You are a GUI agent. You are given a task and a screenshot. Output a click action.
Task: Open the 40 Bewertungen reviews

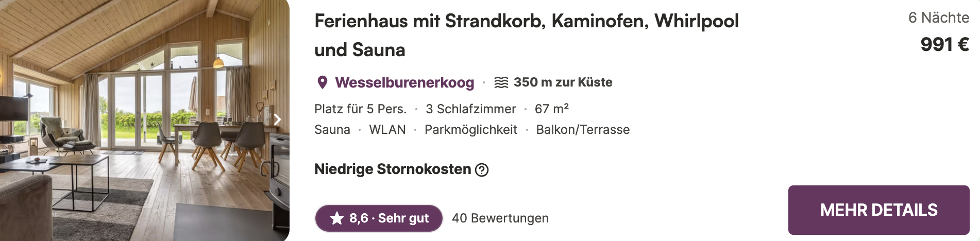click(x=500, y=218)
